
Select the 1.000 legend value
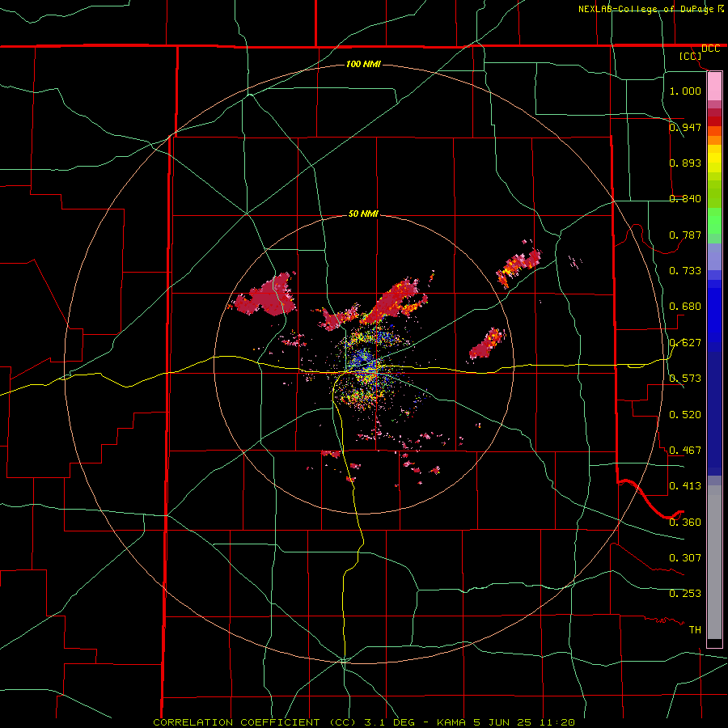(685, 91)
